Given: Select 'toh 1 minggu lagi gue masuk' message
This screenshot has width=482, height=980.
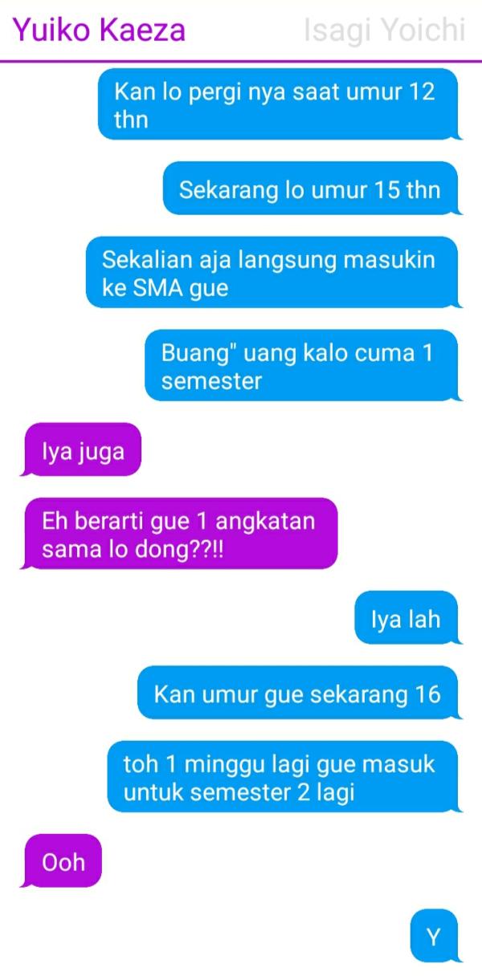Looking at the screenshot, I should click(283, 777).
